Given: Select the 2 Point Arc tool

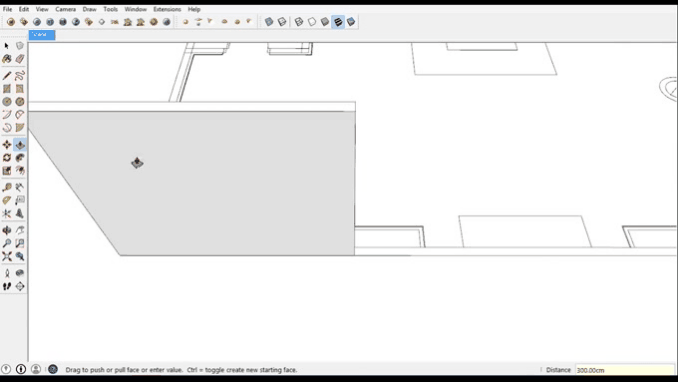Looking at the screenshot, I should (x=20, y=115).
